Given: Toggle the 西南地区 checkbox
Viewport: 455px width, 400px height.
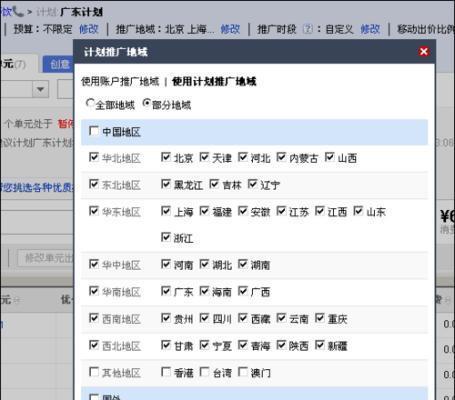Looking at the screenshot, I should point(94,318).
